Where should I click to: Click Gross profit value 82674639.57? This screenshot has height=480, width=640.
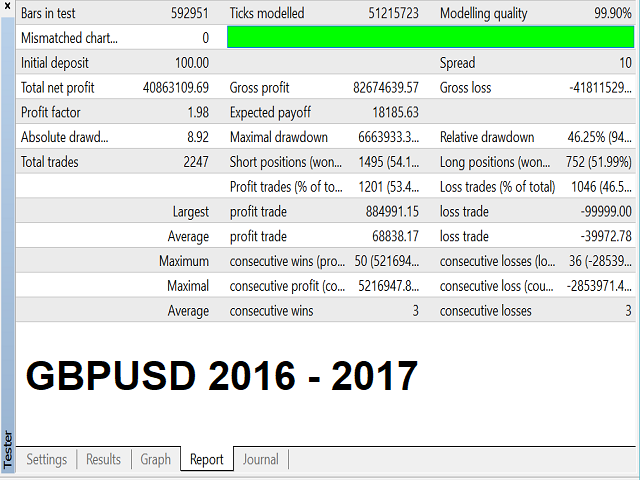tap(386, 88)
